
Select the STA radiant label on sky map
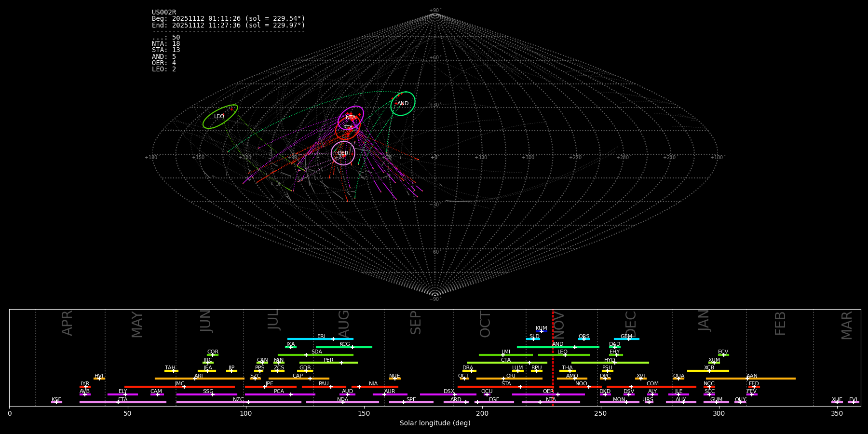point(348,128)
